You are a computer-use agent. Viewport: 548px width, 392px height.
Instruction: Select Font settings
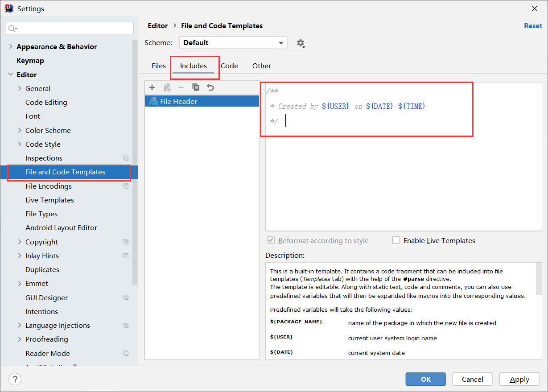click(33, 116)
